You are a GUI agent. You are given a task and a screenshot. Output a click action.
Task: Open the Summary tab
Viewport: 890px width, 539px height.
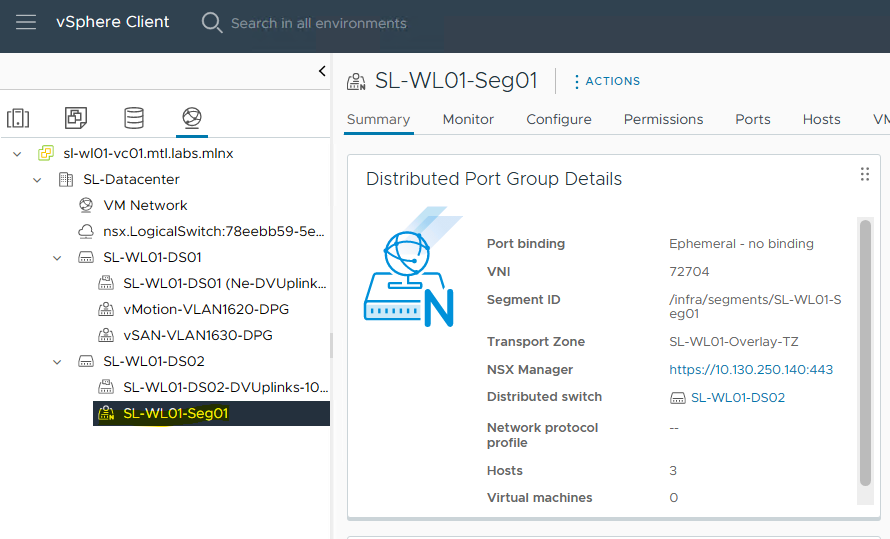click(379, 120)
